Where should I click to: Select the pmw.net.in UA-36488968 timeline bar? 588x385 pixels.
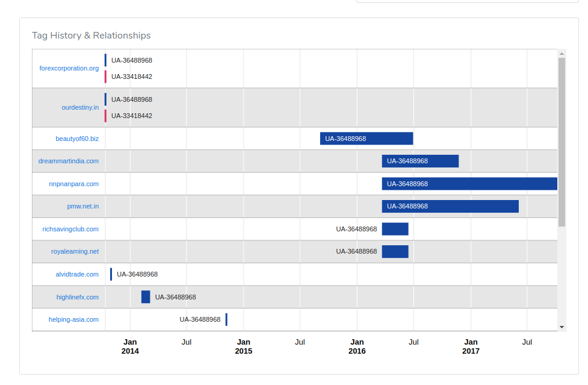[x=450, y=207]
